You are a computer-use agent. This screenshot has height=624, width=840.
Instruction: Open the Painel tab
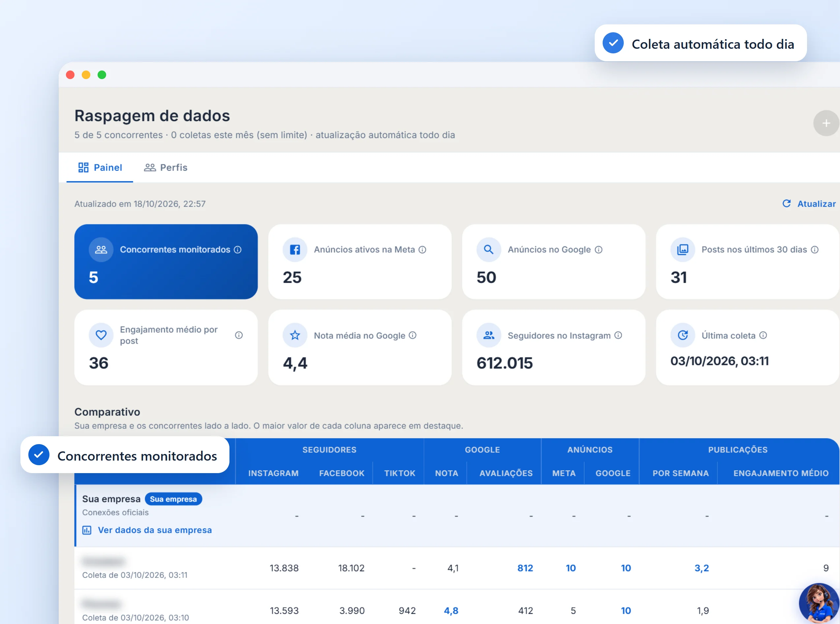tap(100, 167)
